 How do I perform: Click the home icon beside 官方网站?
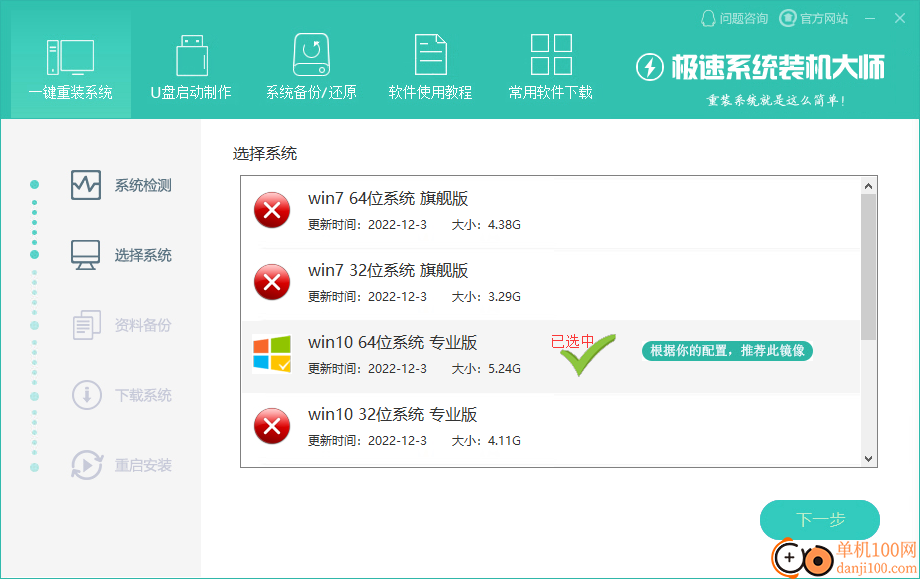(x=787, y=19)
